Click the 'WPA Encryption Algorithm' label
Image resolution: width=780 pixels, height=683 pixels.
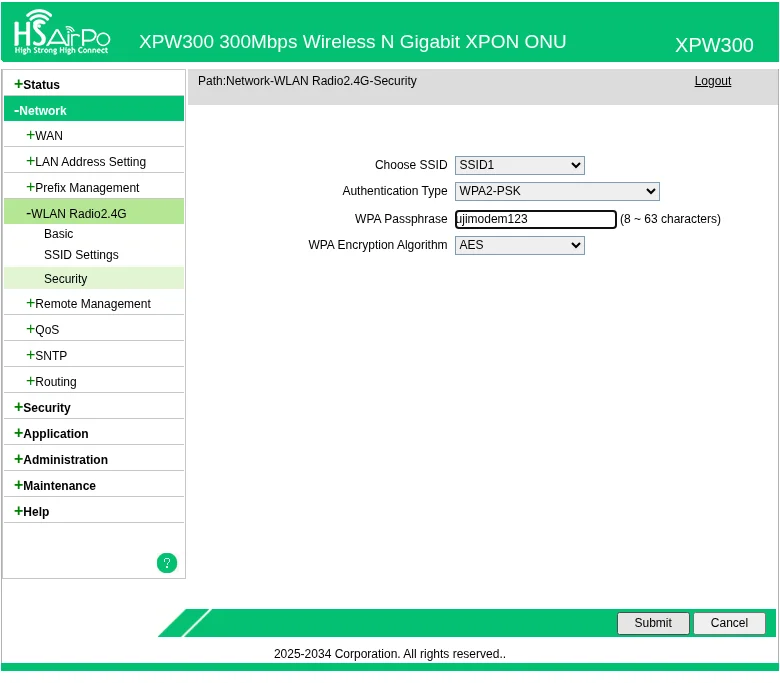[x=378, y=245]
